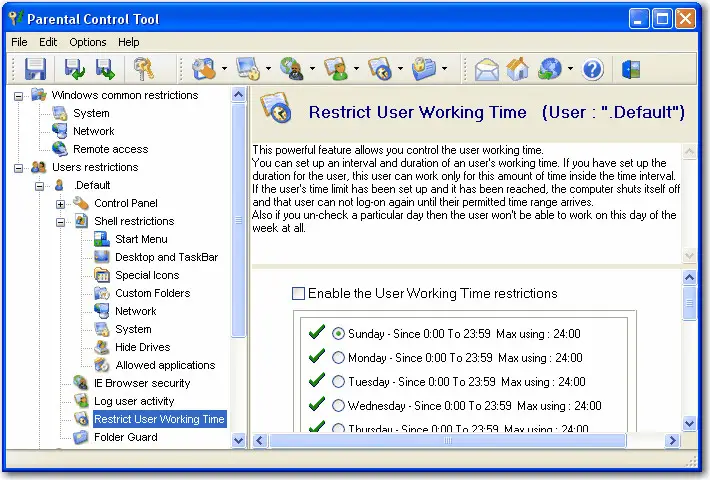Collapse the Windows common restrictions node

coord(19,96)
